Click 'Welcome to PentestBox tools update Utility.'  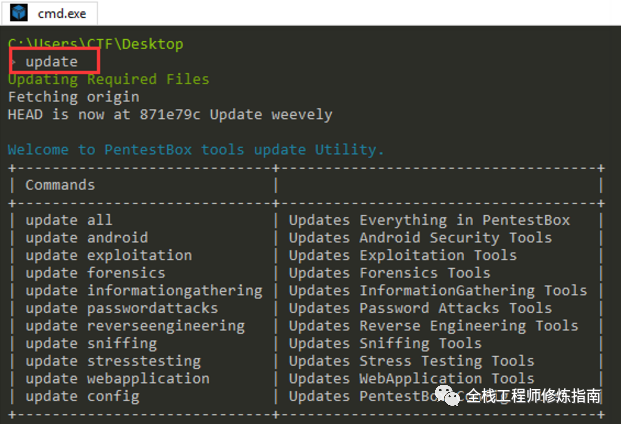(x=196, y=150)
